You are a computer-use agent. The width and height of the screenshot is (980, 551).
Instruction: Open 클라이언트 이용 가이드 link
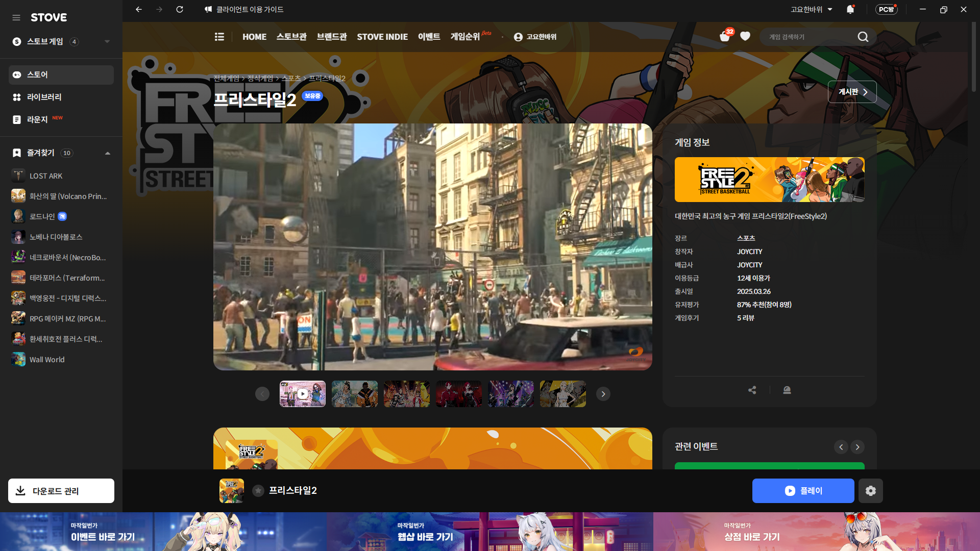[244, 9]
